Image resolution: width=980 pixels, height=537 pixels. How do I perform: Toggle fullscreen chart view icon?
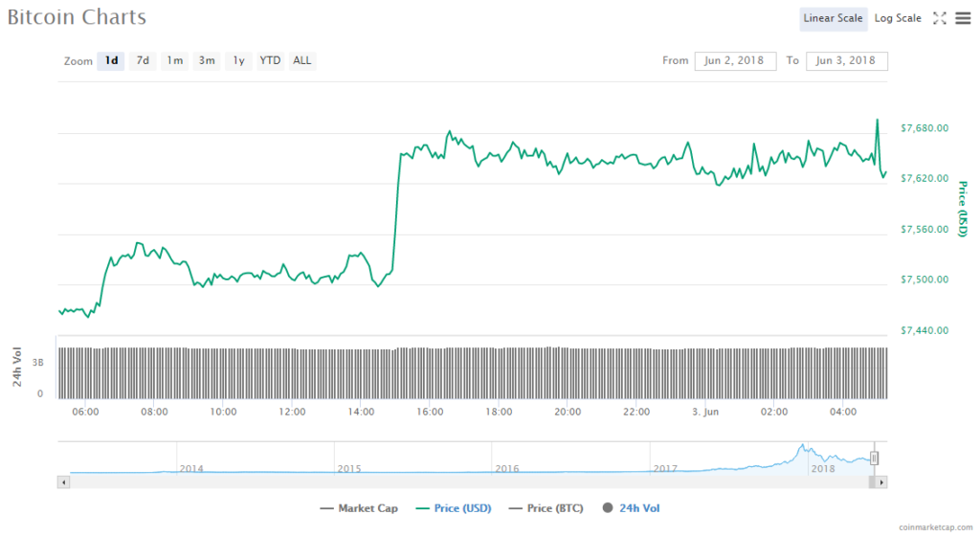[939, 18]
